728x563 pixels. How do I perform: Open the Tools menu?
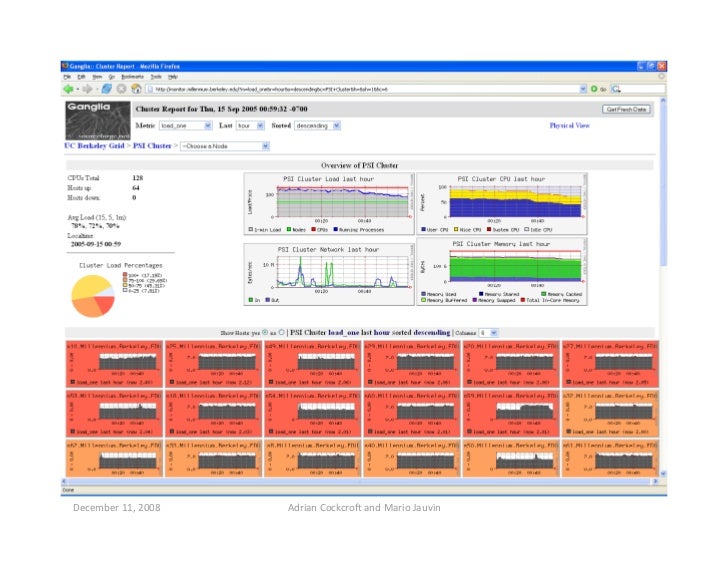click(x=156, y=77)
